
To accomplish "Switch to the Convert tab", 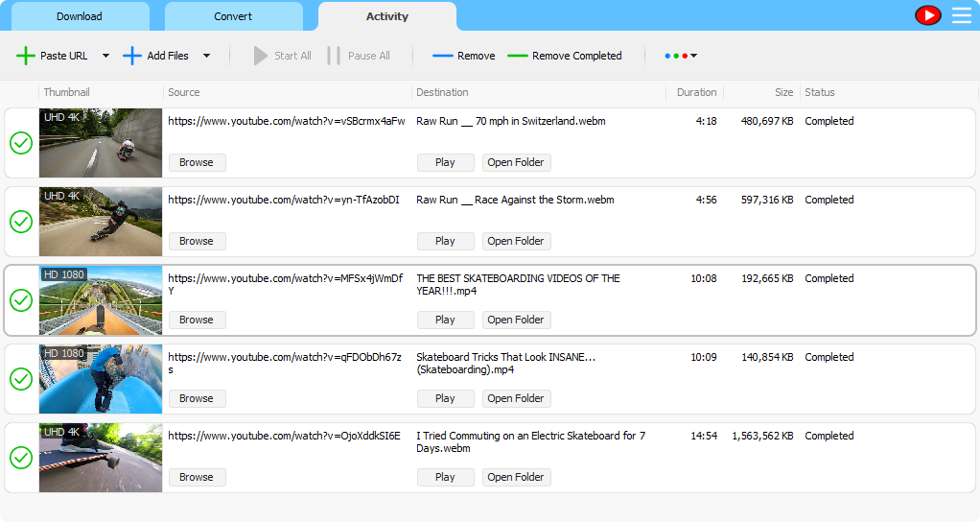I will pos(233,16).
